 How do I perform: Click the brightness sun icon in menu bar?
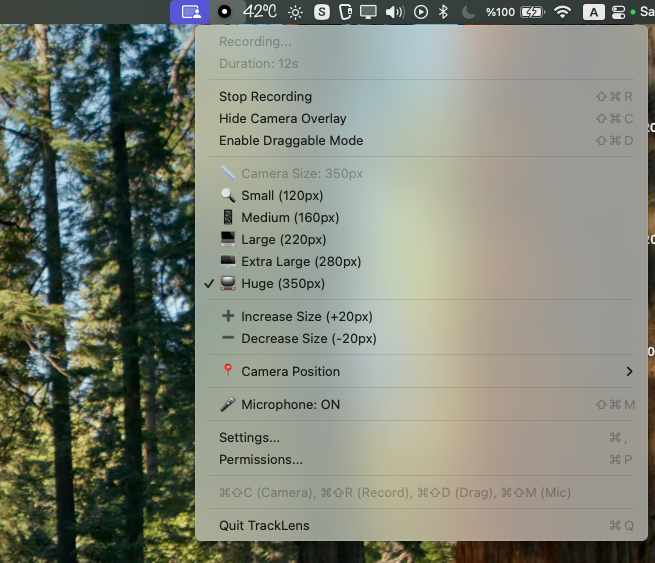(x=295, y=12)
